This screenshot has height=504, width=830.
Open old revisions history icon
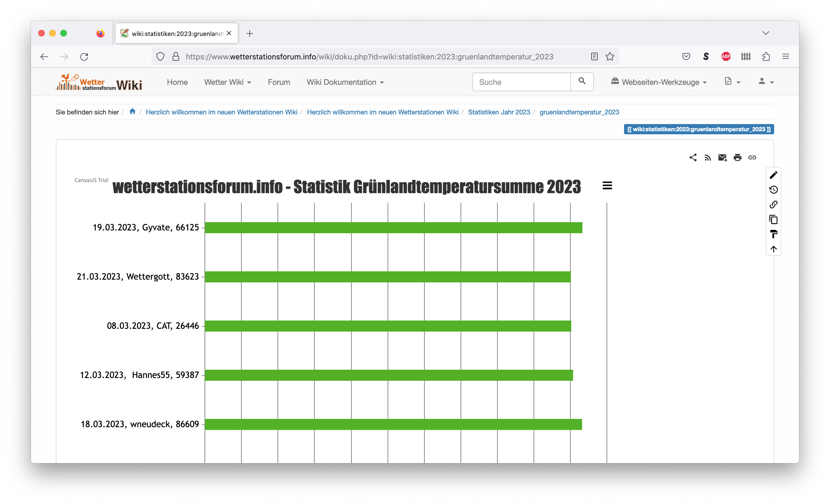point(773,190)
